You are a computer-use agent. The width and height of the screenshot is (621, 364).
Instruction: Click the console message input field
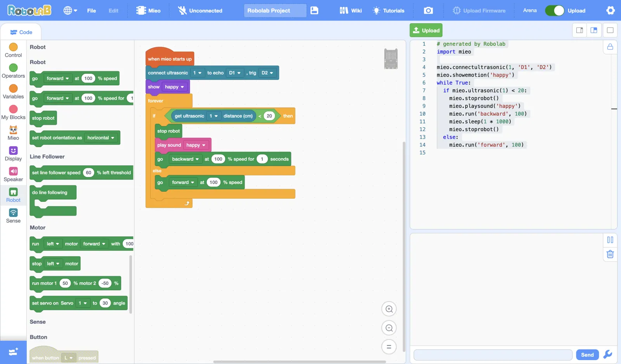click(493, 355)
